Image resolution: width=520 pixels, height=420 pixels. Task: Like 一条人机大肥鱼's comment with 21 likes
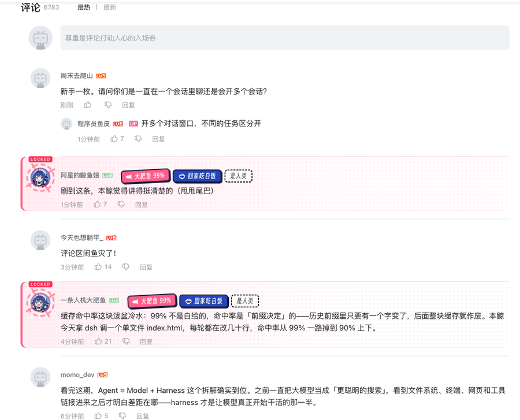tap(103, 341)
